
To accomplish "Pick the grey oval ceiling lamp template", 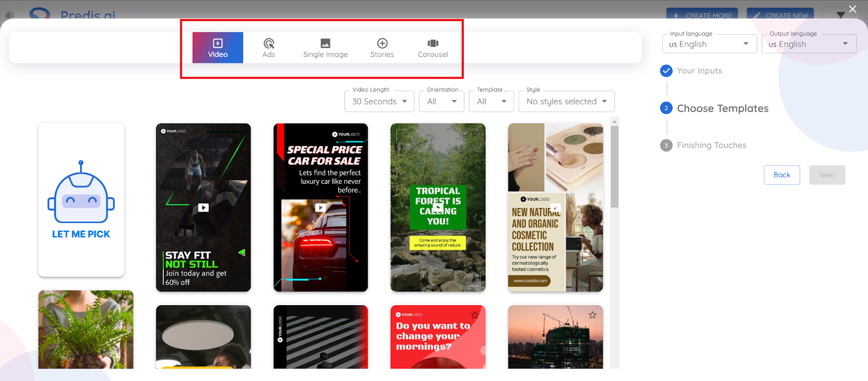I will coord(203,337).
